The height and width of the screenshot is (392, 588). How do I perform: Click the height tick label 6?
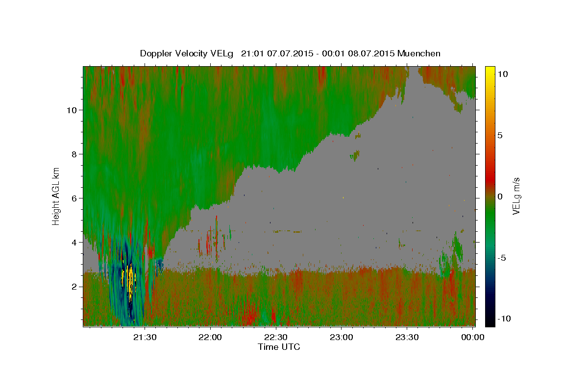click(74, 198)
